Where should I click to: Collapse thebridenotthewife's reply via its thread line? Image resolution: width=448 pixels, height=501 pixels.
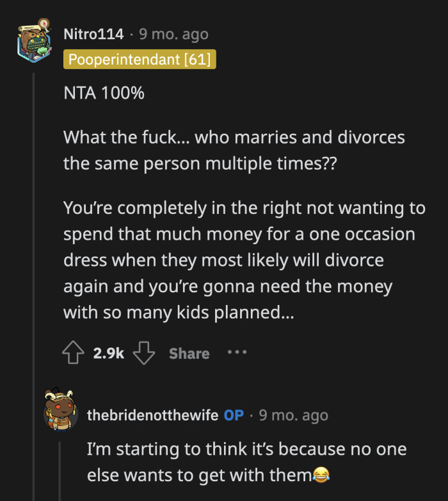[x=61, y=468]
